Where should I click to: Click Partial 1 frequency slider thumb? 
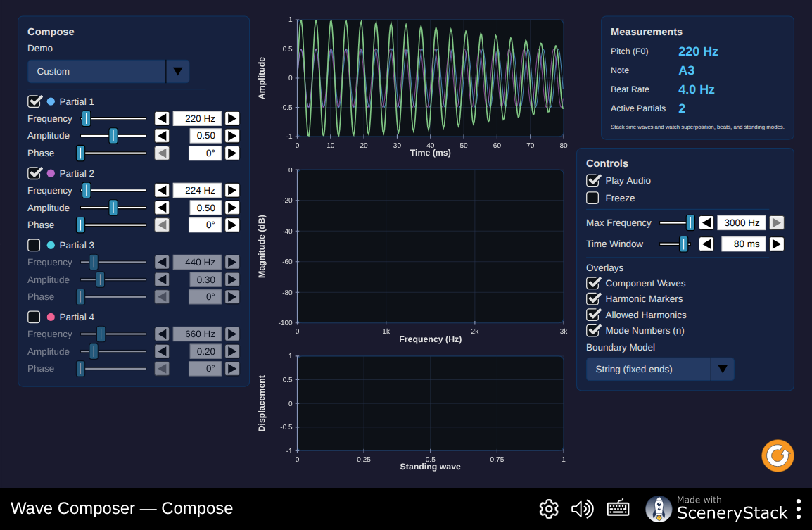[87, 119]
